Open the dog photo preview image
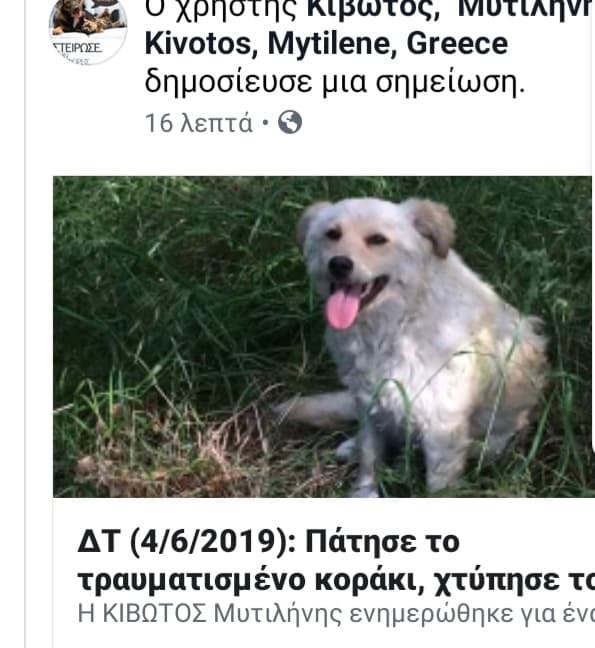The height and width of the screenshot is (648, 595). coord(322,336)
